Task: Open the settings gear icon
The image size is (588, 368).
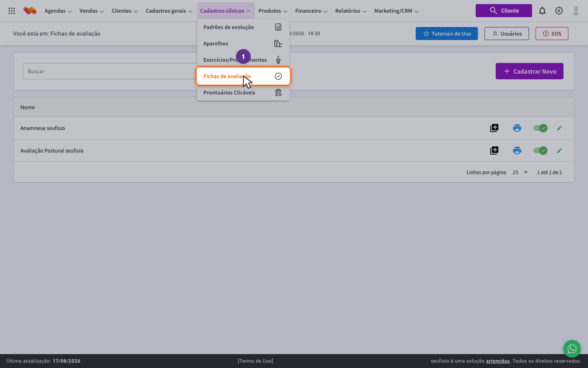Action: pos(559,11)
